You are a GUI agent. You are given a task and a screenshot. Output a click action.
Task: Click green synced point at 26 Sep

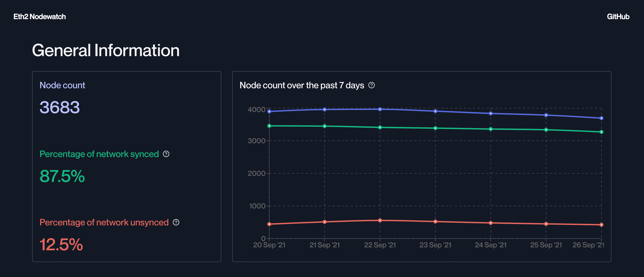[601, 132]
